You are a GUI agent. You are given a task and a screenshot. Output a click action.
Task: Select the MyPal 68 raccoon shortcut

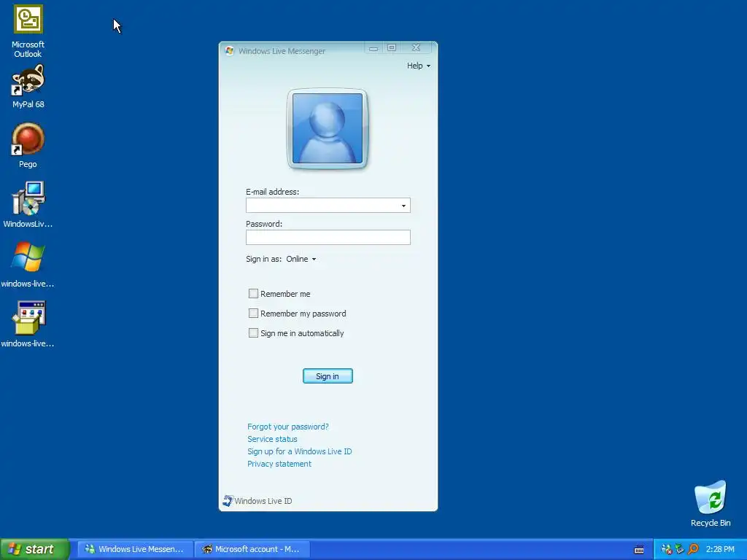pos(28,87)
